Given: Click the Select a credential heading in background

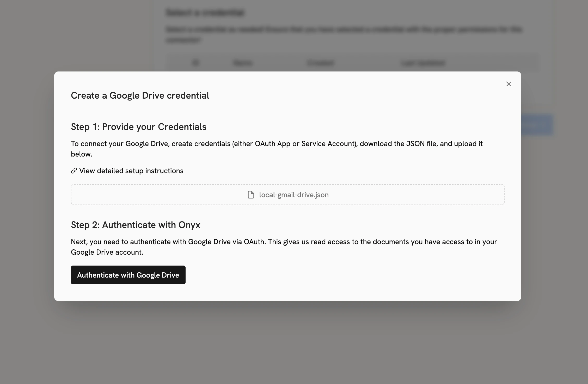Looking at the screenshot, I should [205, 13].
